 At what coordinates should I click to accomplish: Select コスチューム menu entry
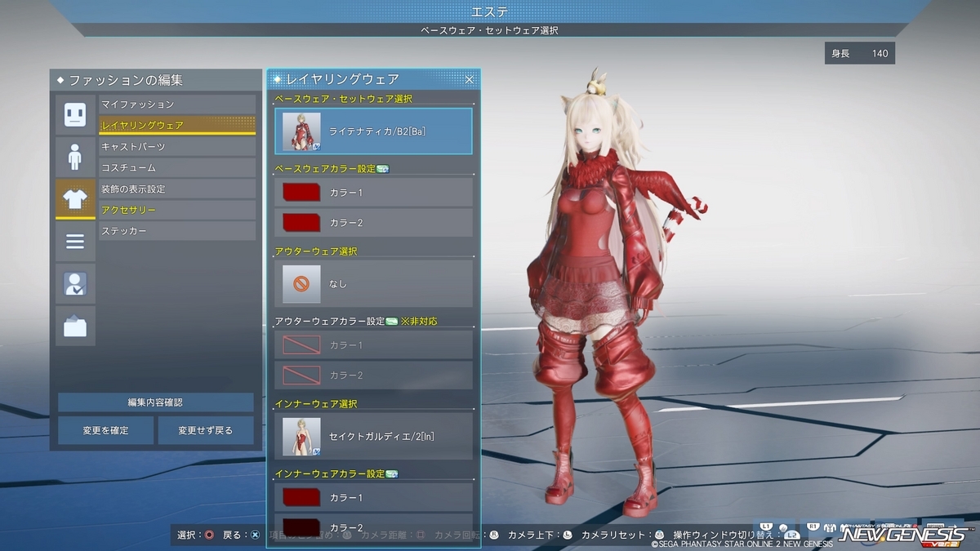(177, 168)
